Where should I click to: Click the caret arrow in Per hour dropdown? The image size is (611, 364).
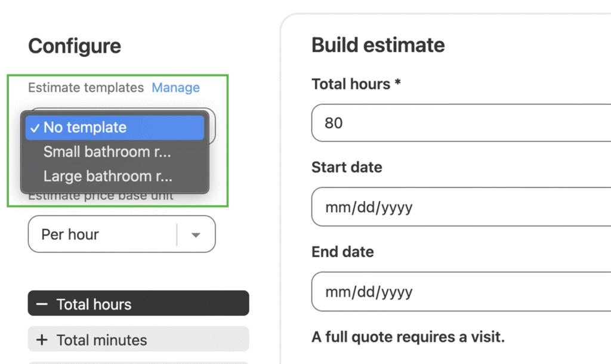(196, 235)
